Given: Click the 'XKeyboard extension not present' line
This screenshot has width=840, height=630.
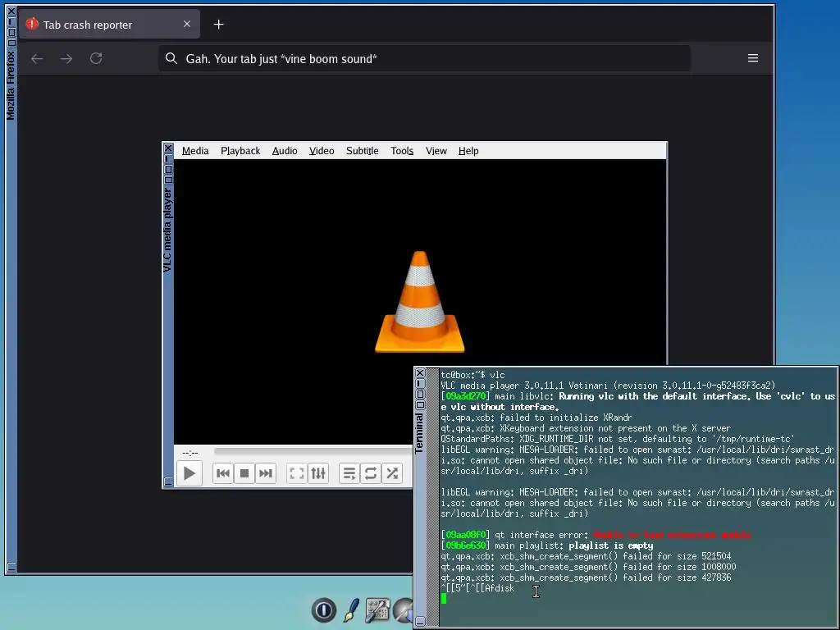Looking at the screenshot, I should click(x=586, y=428).
